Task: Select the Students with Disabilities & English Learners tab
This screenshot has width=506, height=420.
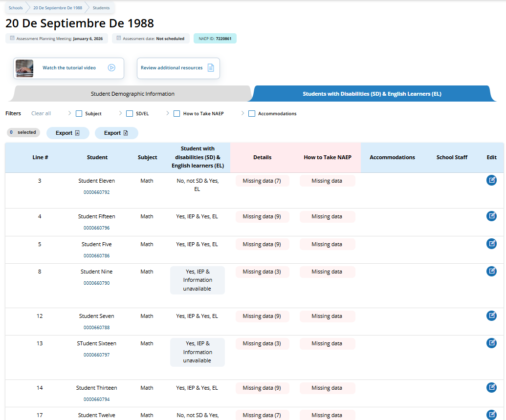Action: coord(372,94)
